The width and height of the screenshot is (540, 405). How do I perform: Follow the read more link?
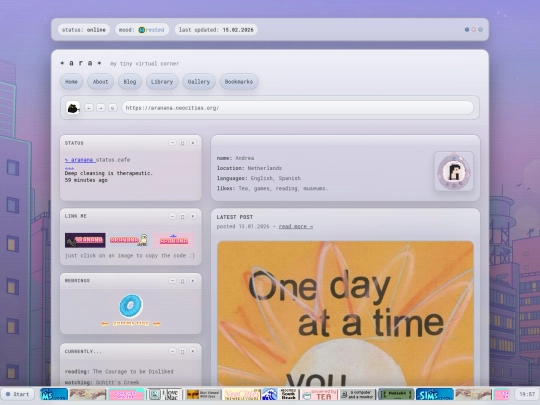[x=296, y=227]
